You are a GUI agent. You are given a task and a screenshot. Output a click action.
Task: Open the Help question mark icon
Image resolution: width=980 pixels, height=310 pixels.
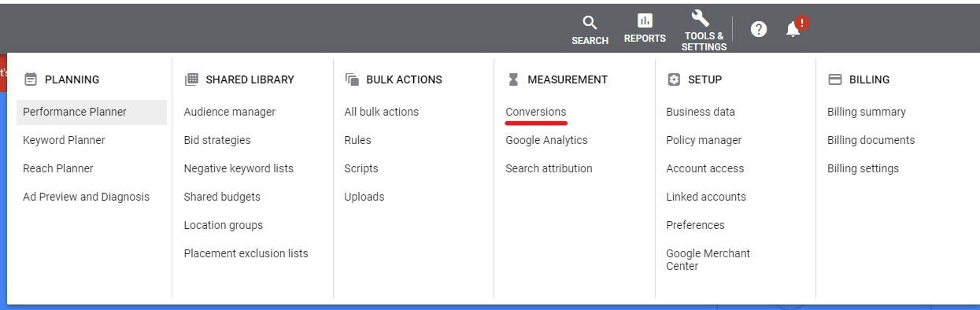759,29
